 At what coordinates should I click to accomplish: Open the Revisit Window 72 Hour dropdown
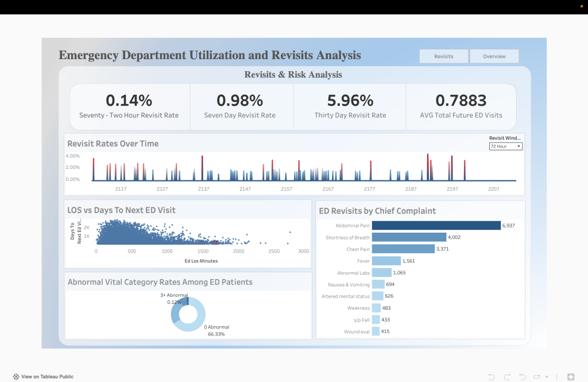pos(505,146)
